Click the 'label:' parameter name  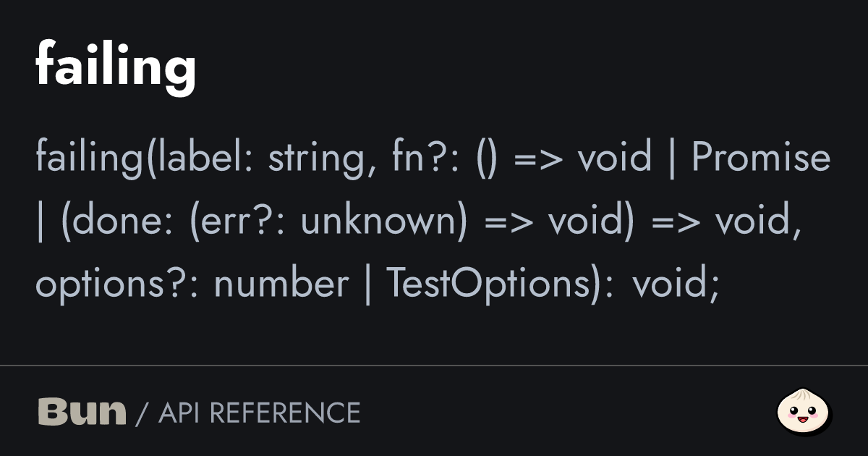click(211, 159)
